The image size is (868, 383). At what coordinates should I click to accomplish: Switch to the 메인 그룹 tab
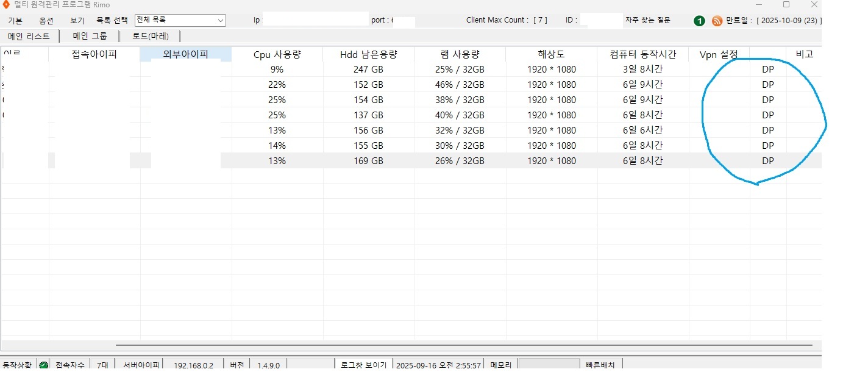[x=90, y=36]
